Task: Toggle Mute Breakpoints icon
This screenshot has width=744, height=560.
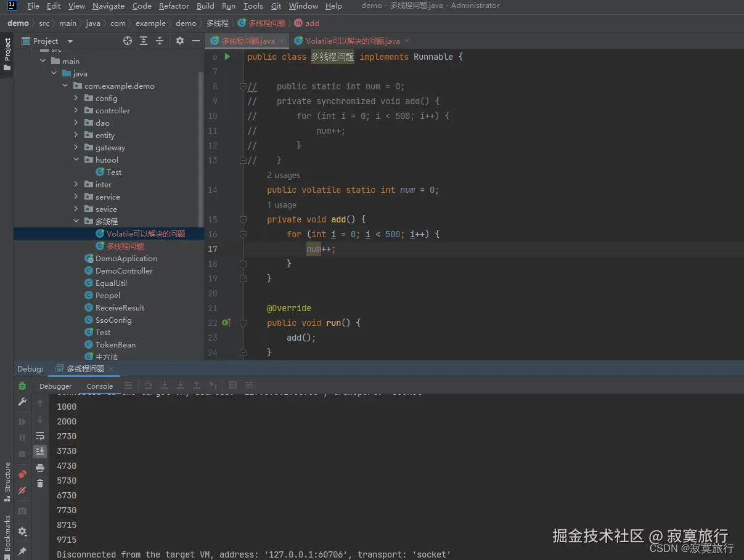Action: click(x=22, y=490)
